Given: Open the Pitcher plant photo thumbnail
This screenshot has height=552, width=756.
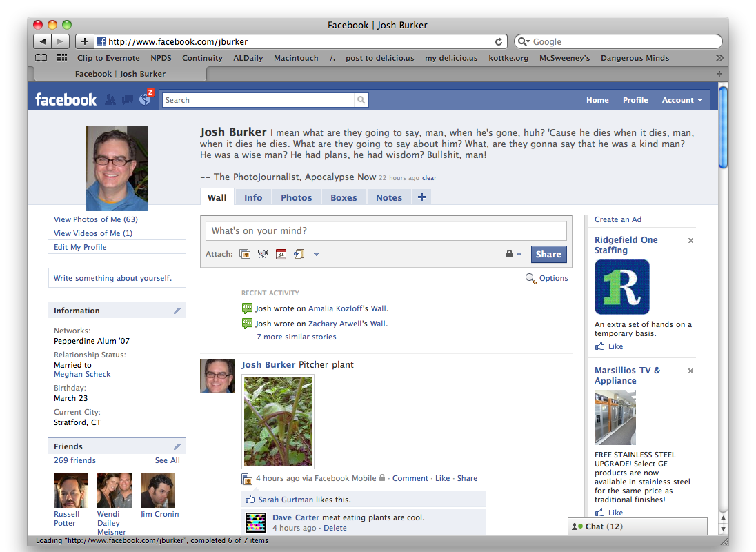Looking at the screenshot, I should point(278,422).
